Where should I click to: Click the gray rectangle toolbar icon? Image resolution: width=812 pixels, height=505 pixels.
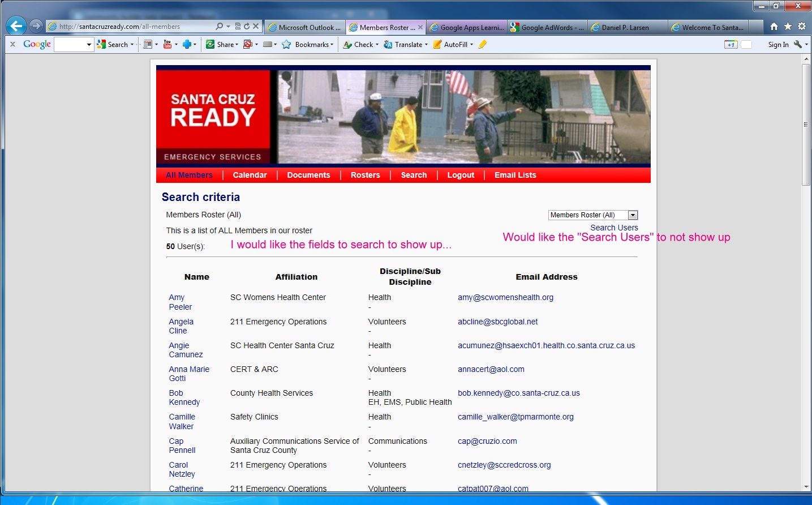(x=268, y=44)
